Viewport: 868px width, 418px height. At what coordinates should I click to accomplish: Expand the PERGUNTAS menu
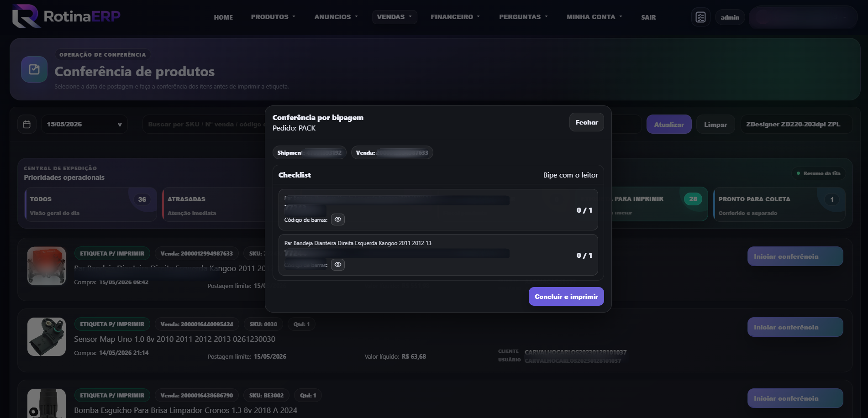tap(523, 17)
